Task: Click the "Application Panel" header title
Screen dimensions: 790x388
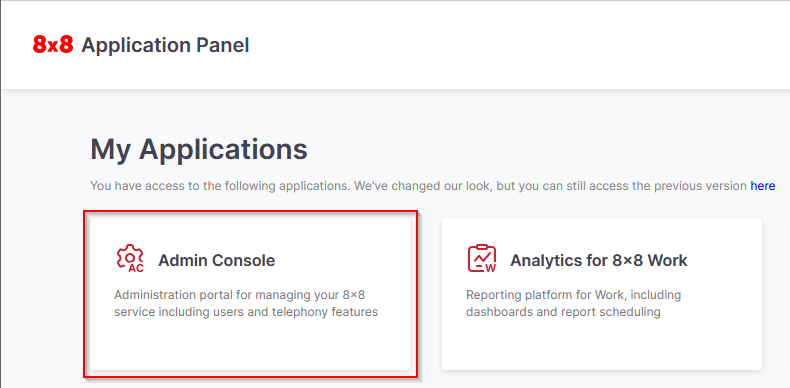Action: (x=165, y=45)
